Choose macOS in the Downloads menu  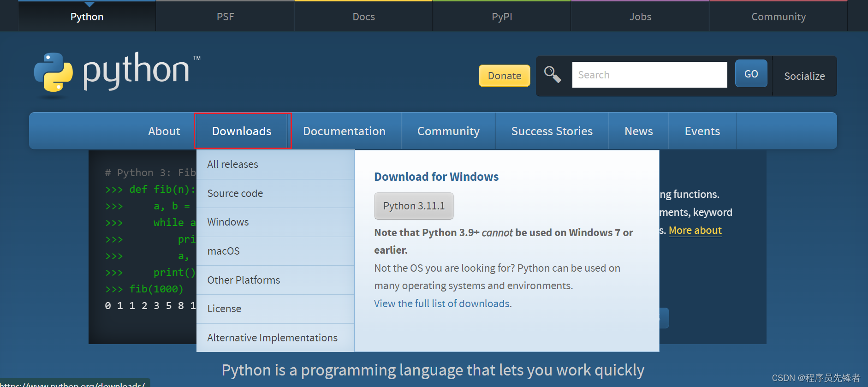tap(275, 251)
